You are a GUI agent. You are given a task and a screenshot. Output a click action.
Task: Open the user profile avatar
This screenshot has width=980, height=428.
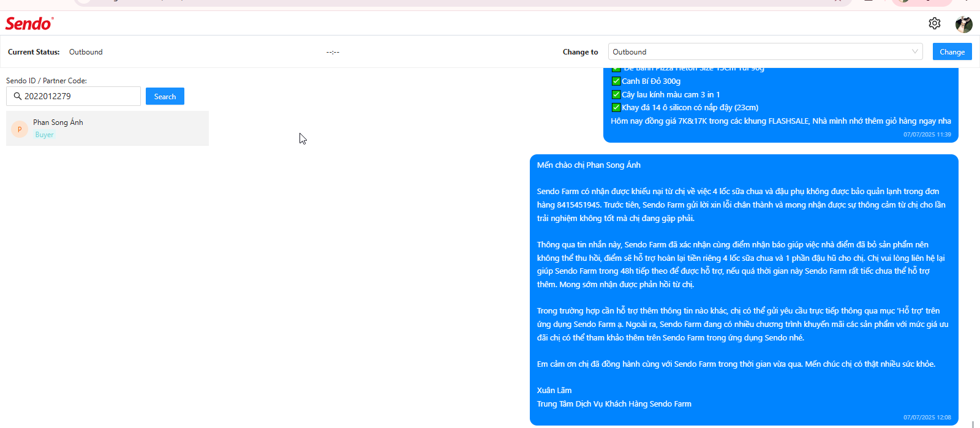click(964, 24)
